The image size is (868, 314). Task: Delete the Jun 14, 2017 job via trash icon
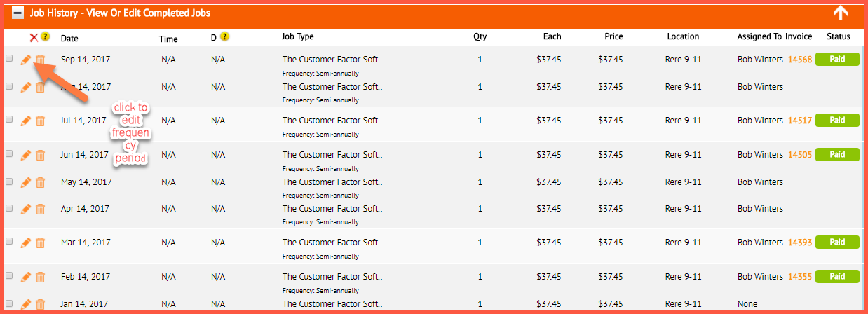pos(41,155)
